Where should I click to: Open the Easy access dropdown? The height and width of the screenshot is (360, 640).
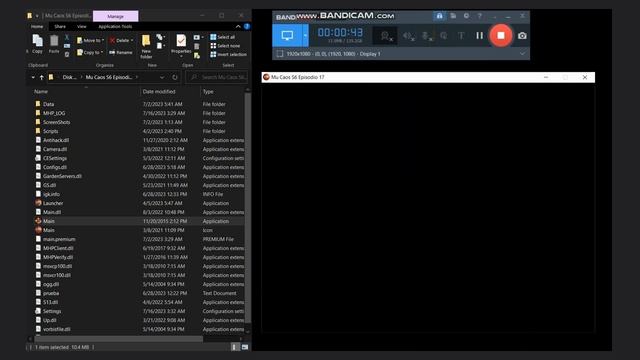(160, 46)
